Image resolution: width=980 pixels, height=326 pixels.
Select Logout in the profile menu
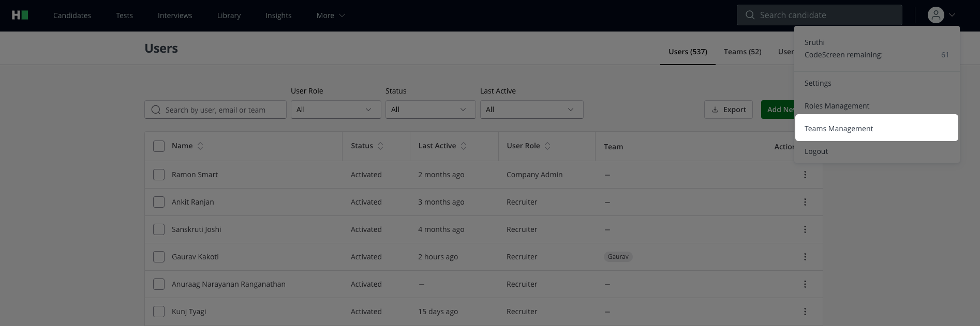816,151
